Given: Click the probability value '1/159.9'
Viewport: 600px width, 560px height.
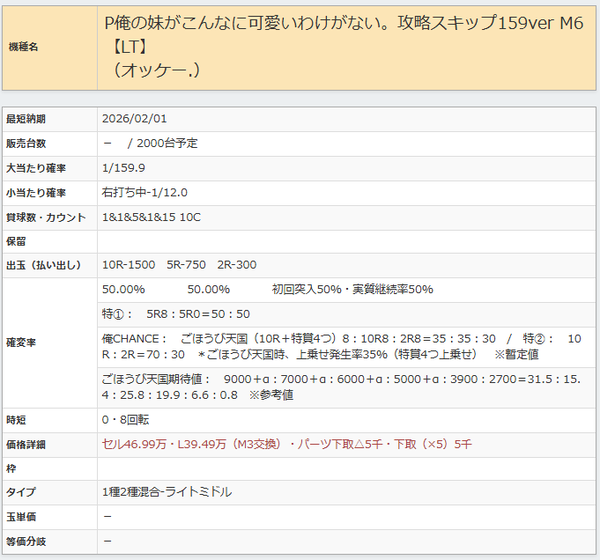Looking at the screenshot, I should (x=124, y=168).
